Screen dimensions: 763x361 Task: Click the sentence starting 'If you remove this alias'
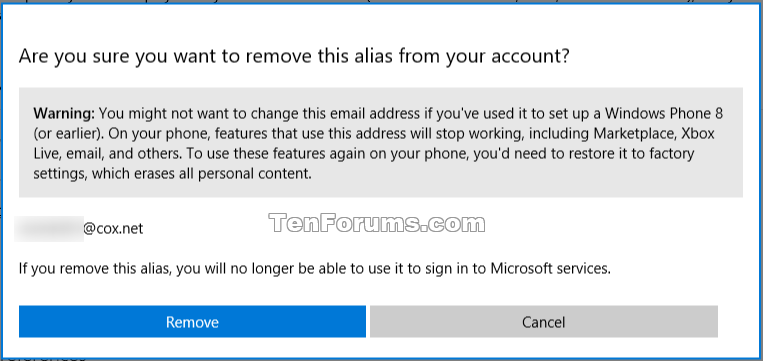click(314, 269)
